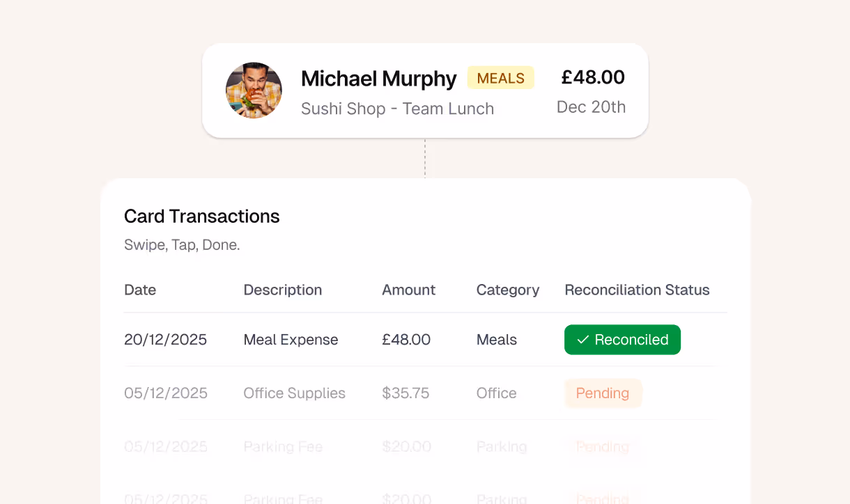The width and height of the screenshot is (850, 504).
Task: Expand the Date column header
Action: pyautogui.click(x=140, y=290)
